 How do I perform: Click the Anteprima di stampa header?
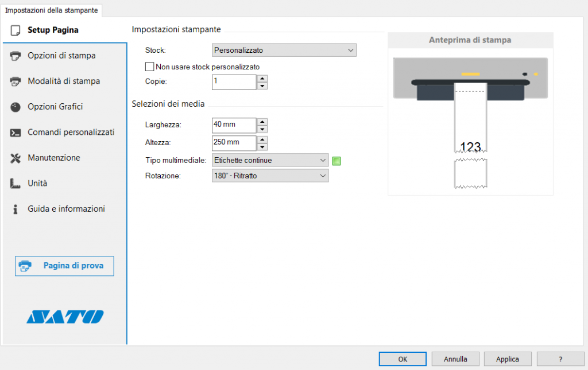470,40
